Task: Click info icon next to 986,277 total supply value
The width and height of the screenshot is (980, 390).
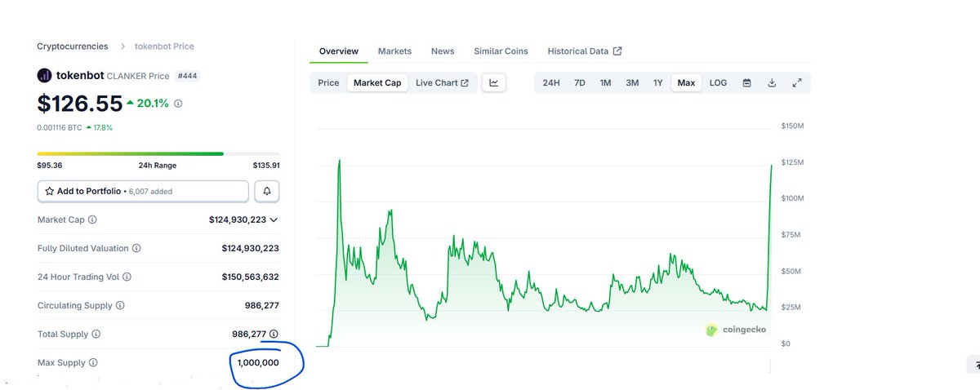Action: (x=274, y=334)
